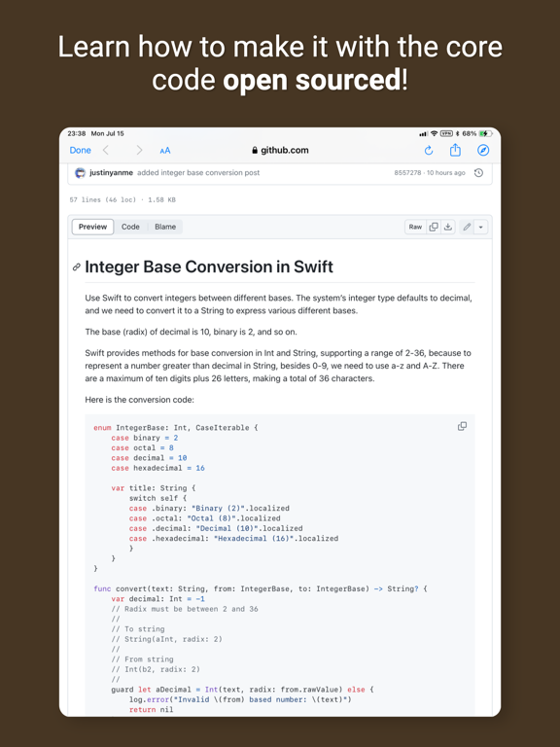Open commit history clock icon
Screen dimensions: 560x747
tap(478, 173)
